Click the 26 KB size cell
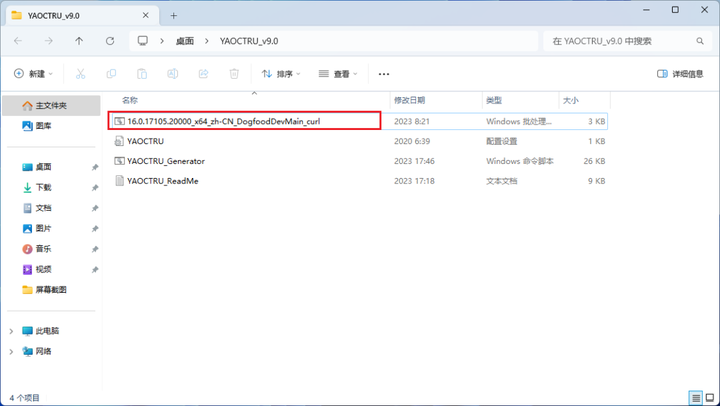This screenshot has width=720, height=406. click(594, 161)
